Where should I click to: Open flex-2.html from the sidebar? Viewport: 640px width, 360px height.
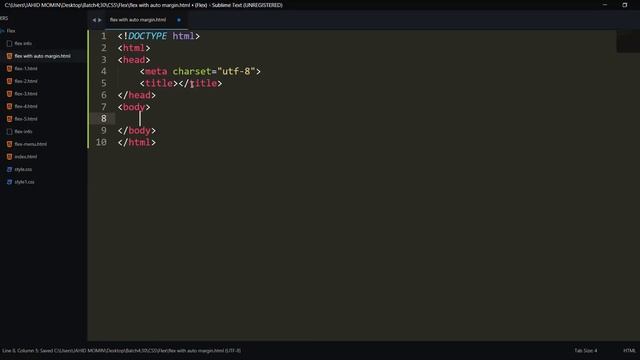point(26,81)
